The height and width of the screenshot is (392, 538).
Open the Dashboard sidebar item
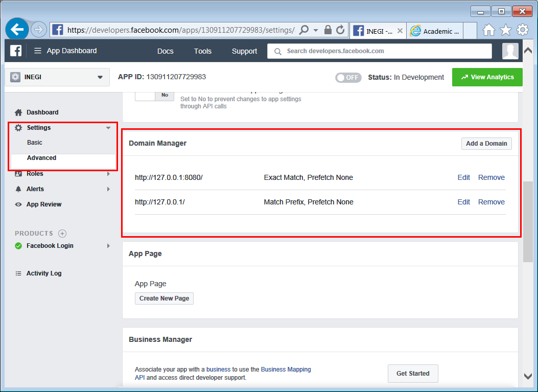point(42,112)
